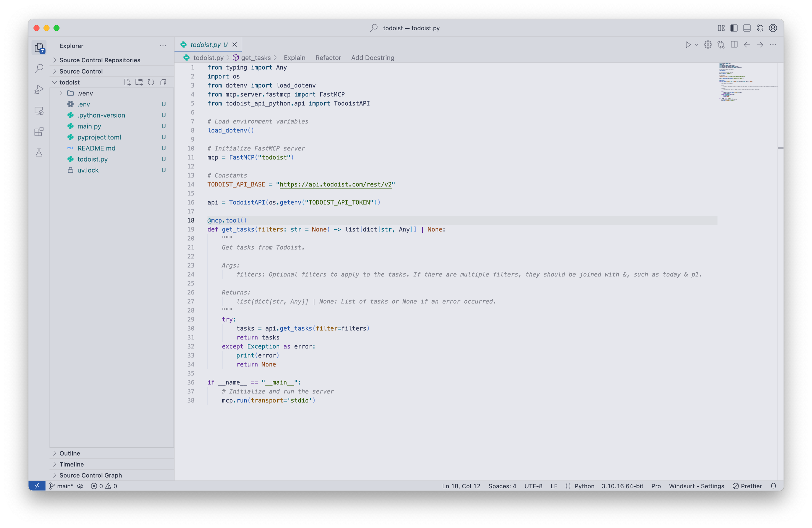Click title bar search field todoist
Image resolution: width=812 pixels, height=528 pixels.
click(405, 28)
